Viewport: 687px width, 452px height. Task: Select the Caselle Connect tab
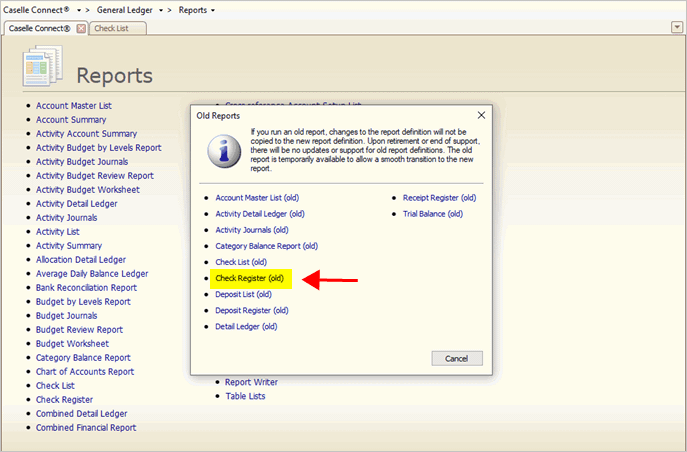pos(40,28)
